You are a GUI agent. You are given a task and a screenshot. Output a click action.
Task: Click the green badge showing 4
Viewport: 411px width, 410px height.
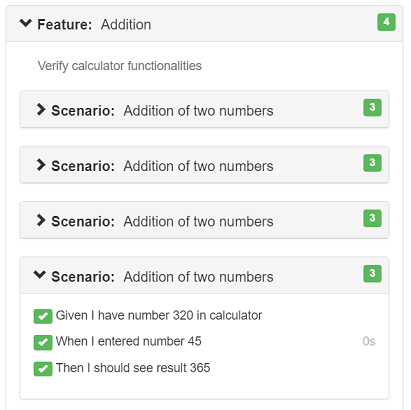pyautogui.click(x=386, y=22)
